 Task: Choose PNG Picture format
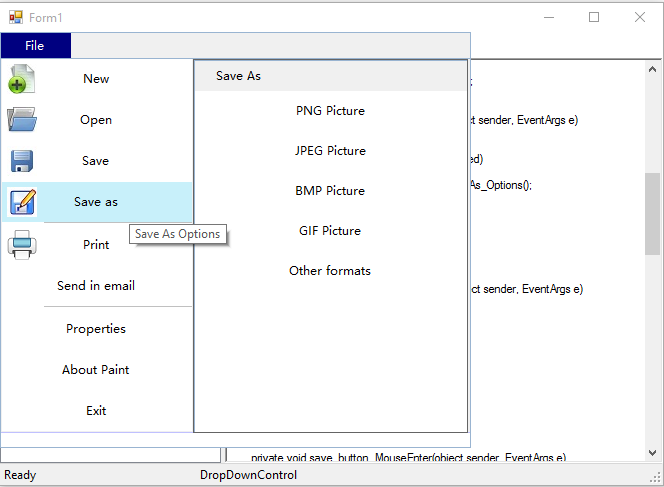(x=330, y=111)
